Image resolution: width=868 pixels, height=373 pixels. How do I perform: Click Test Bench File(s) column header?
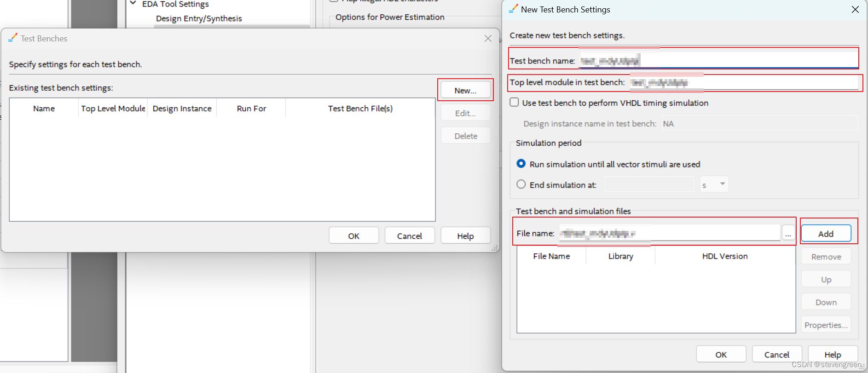coord(360,109)
